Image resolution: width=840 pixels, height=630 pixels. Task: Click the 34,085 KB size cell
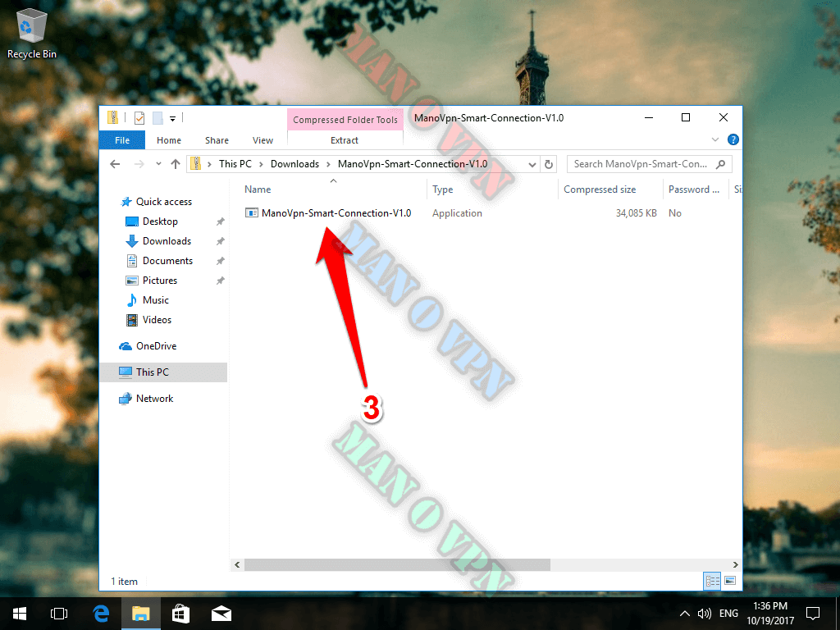636,213
